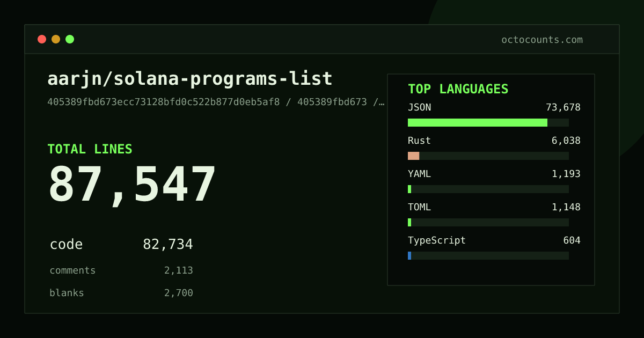The width and height of the screenshot is (644, 338).
Task: Select the aarjn/solana-programs-list repository title
Action: click(190, 79)
